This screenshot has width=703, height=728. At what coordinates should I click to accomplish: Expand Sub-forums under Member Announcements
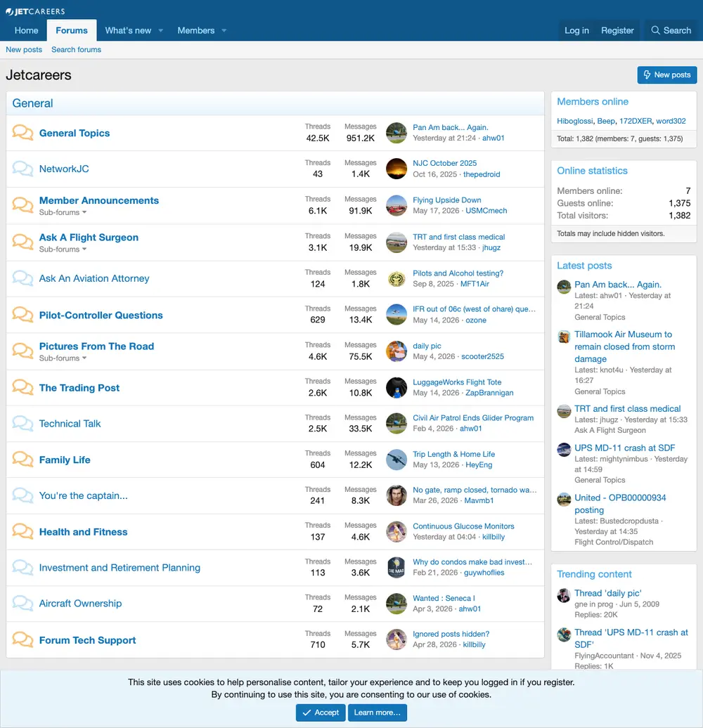tap(63, 212)
